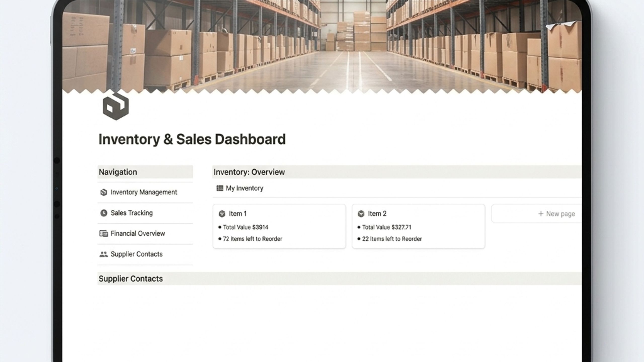644x362 pixels.
Task: Click the My Inventory table view icon
Action: (x=220, y=188)
